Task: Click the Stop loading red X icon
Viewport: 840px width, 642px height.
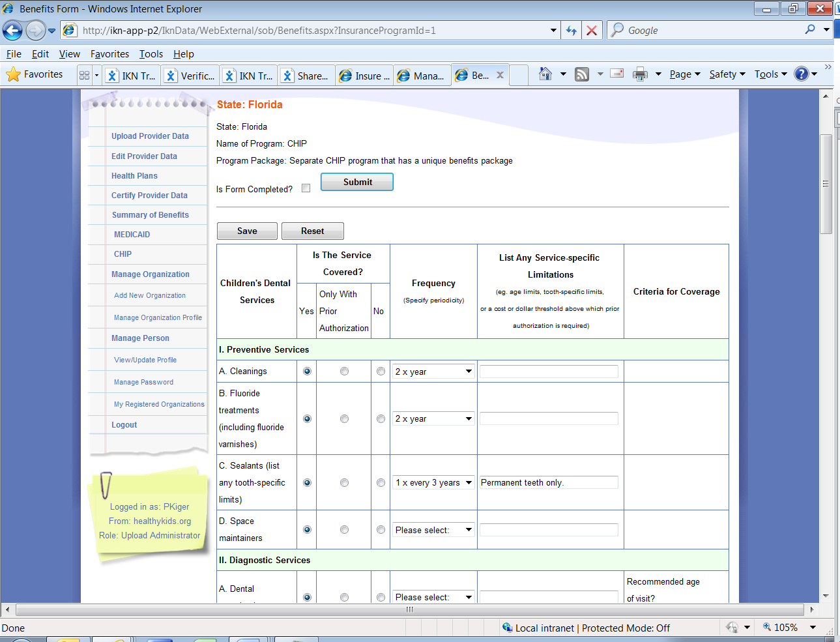Action: tap(591, 31)
